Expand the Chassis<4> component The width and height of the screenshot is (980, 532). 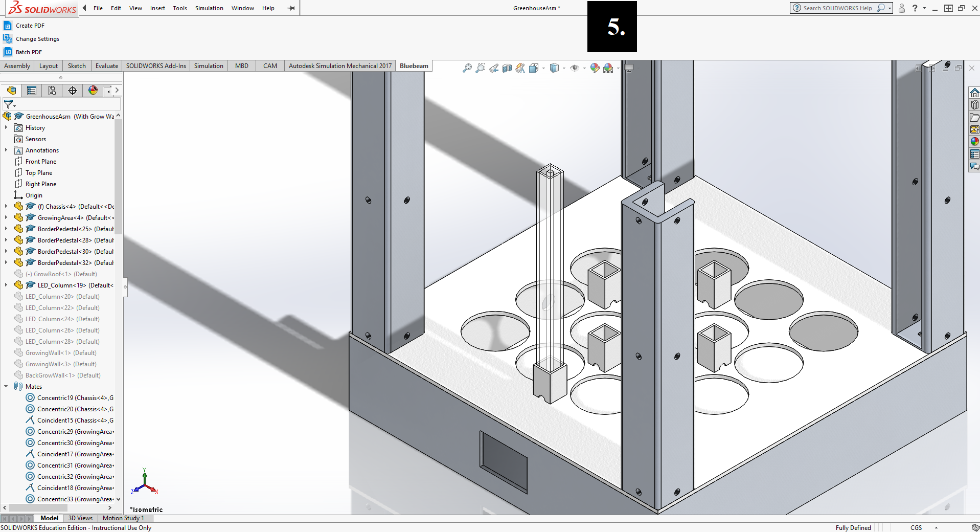pyautogui.click(x=6, y=207)
